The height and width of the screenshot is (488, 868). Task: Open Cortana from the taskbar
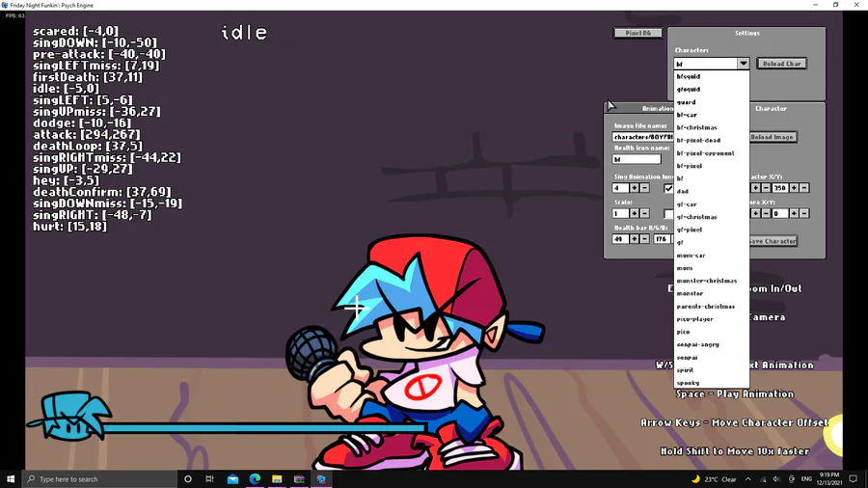(x=188, y=479)
